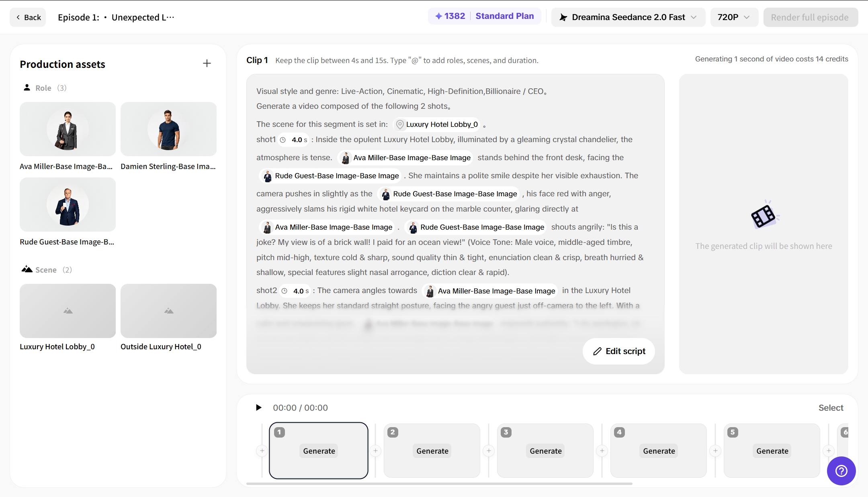Click the episode title 'Unexpected L…'
868x497 pixels.
(x=143, y=17)
